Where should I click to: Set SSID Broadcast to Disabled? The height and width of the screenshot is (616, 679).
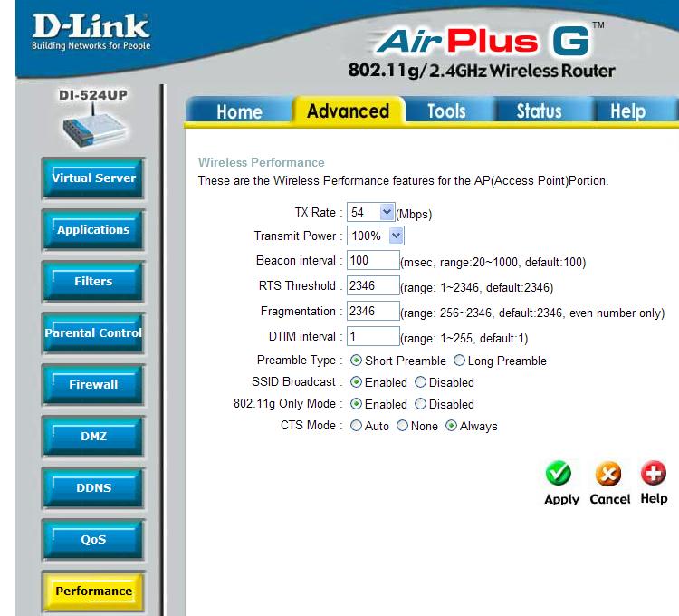(x=420, y=382)
